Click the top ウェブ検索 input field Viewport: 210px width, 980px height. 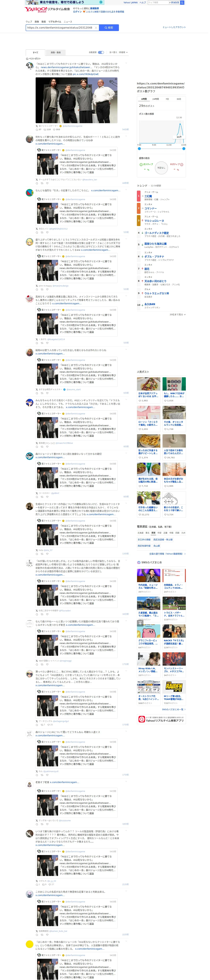(x=158, y=3)
